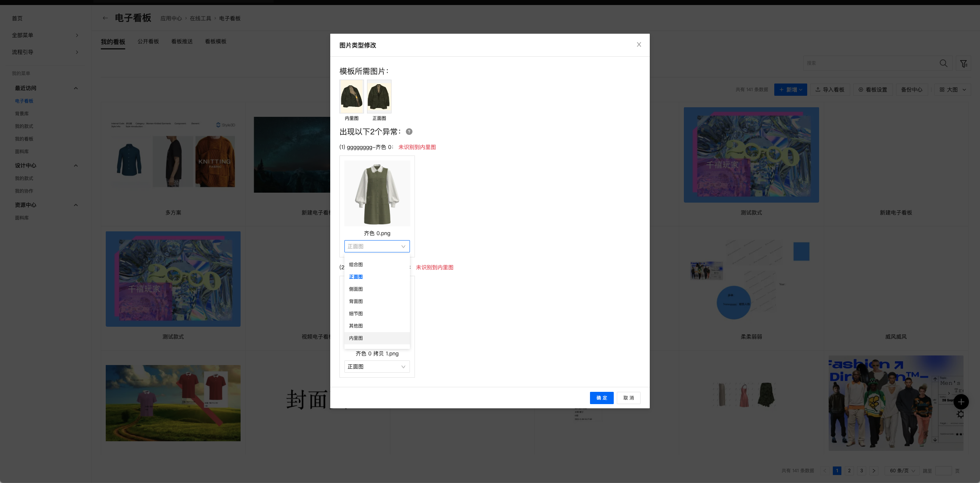Open type dropdown for 齐色 0 拷贝 1.png
Viewport: 980px width, 483px height.
(x=377, y=367)
